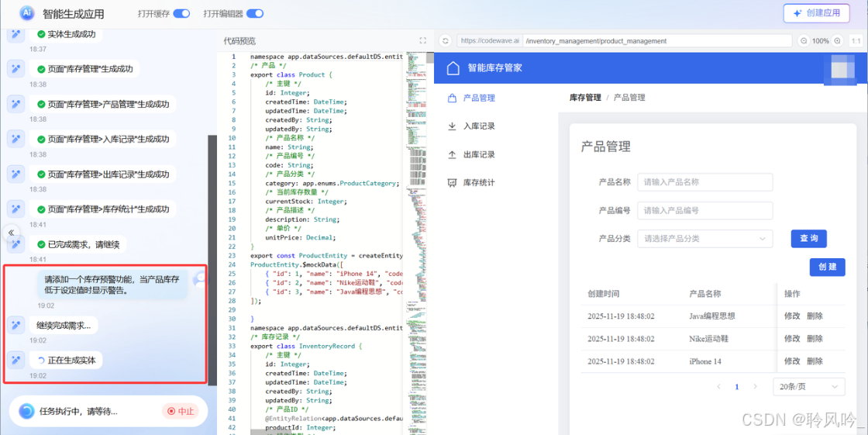This screenshot has width=868, height=435.
Task: Click icon beside 继续完成需求 message
Action: (x=16, y=325)
